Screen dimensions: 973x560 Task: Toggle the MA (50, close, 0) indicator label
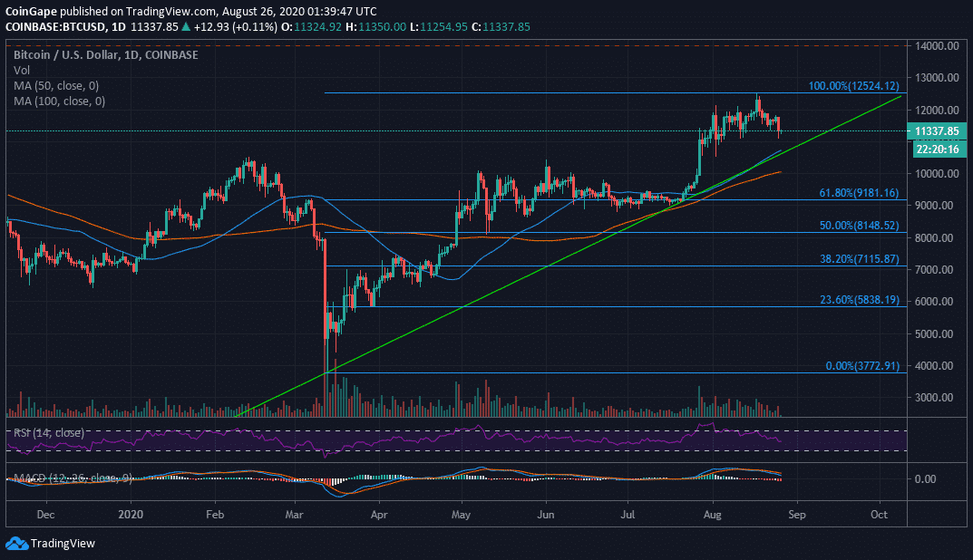[x=58, y=85]
